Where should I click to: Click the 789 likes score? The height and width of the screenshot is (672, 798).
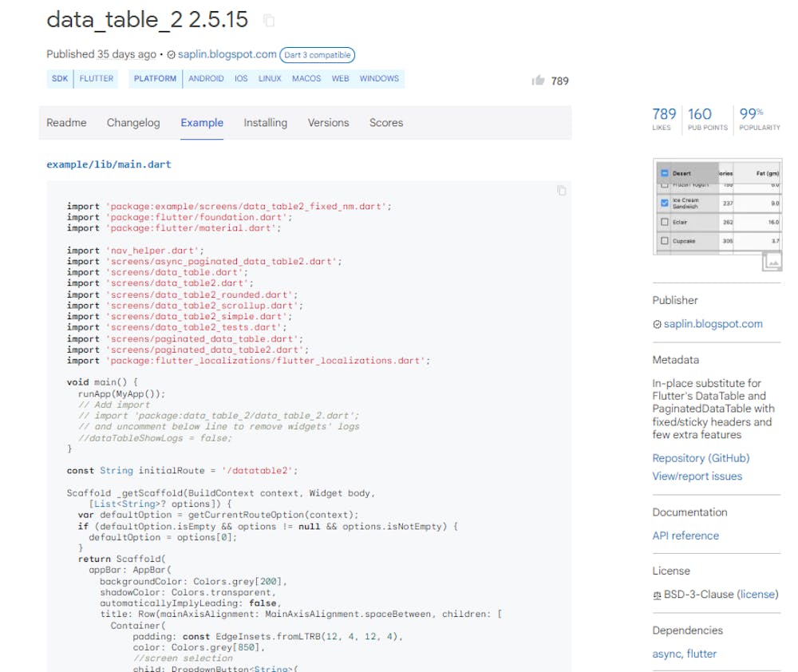pos(664,119)
